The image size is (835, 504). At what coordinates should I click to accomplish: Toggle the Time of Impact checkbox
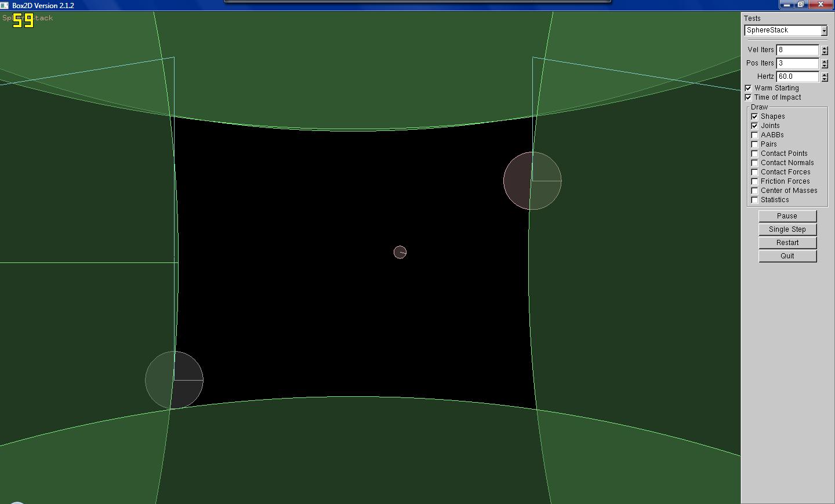click(x=748, y=97)
